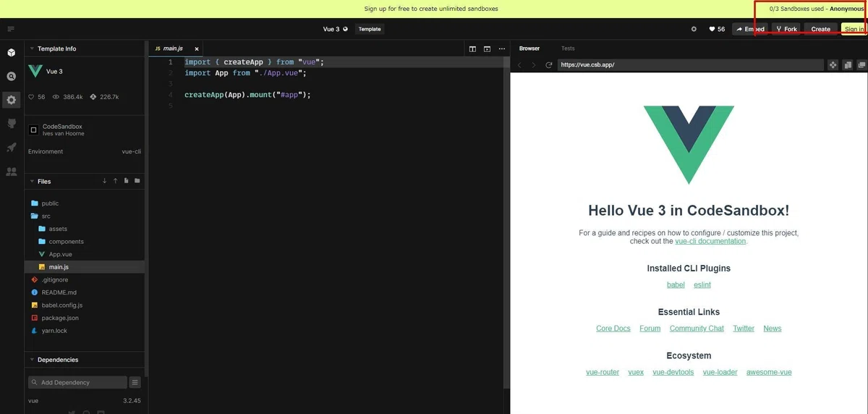Click the Embed button

(x=750, y=29)
